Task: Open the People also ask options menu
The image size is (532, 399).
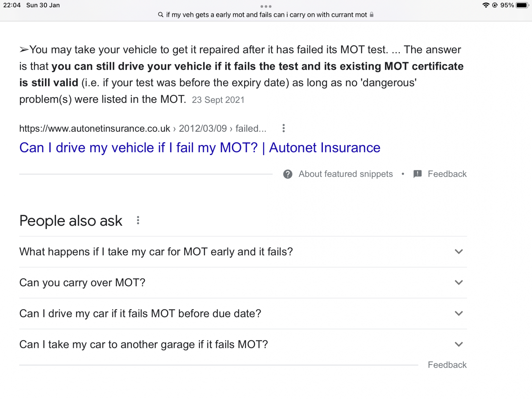Action: click(x=138, y=220)
